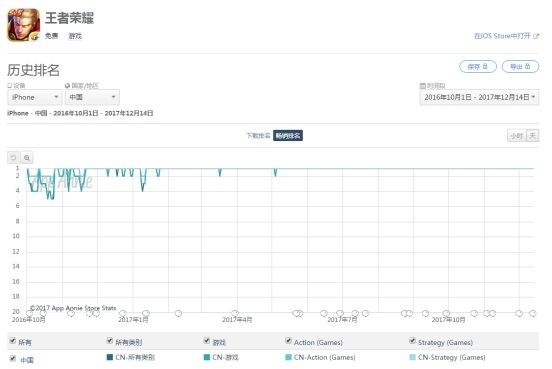This screenshot has width=552, height=369.
Task: Click the calendar icon beside 时间段
Action: (x=422, y=86)
